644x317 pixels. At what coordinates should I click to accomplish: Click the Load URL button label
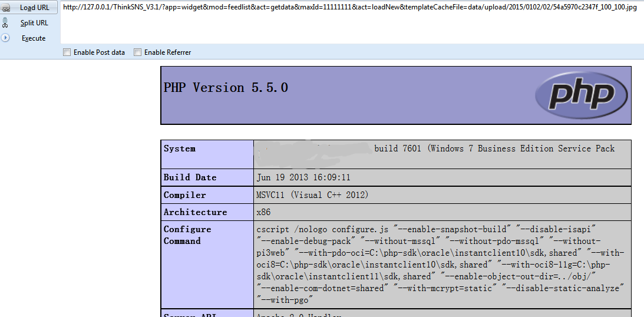[x=35, y=8]
